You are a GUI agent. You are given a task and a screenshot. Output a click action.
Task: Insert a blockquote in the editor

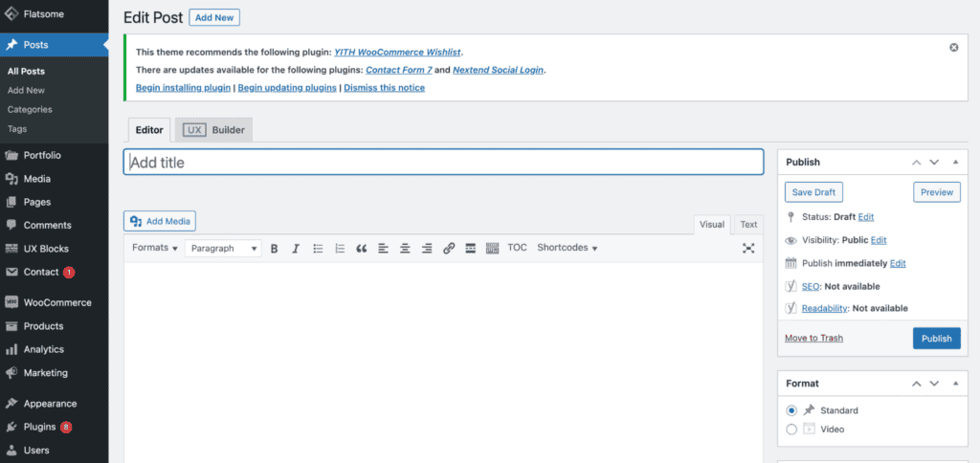(x=362, y=249)
